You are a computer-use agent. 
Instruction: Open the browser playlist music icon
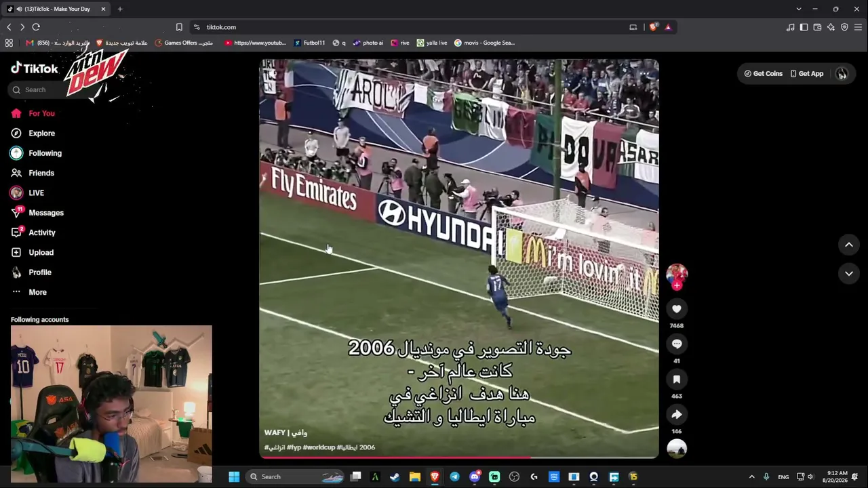(x=790, y=27)
